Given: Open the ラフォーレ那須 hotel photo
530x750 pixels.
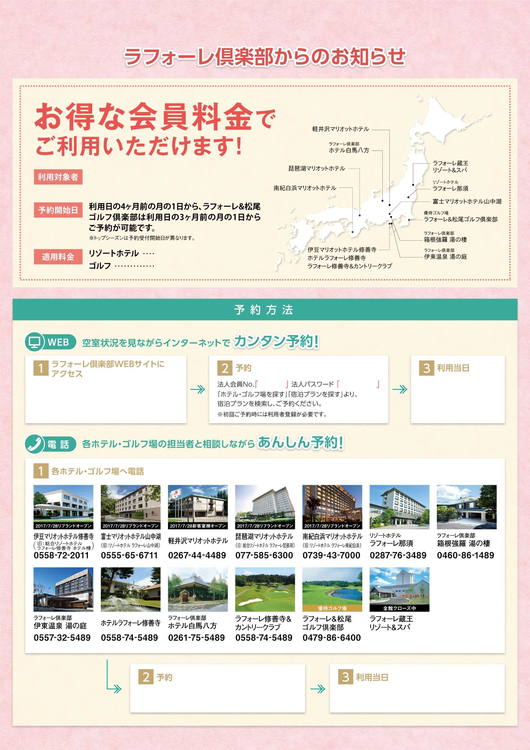Looking at the screenshot, I should (x=399, y=507).
